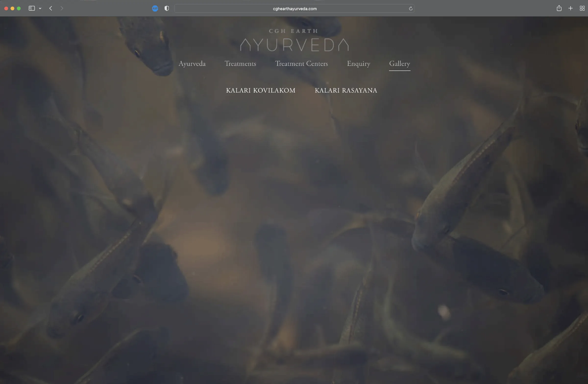
Task: Open a new tab with the plus icon
Action: click(x=570, y=8)
